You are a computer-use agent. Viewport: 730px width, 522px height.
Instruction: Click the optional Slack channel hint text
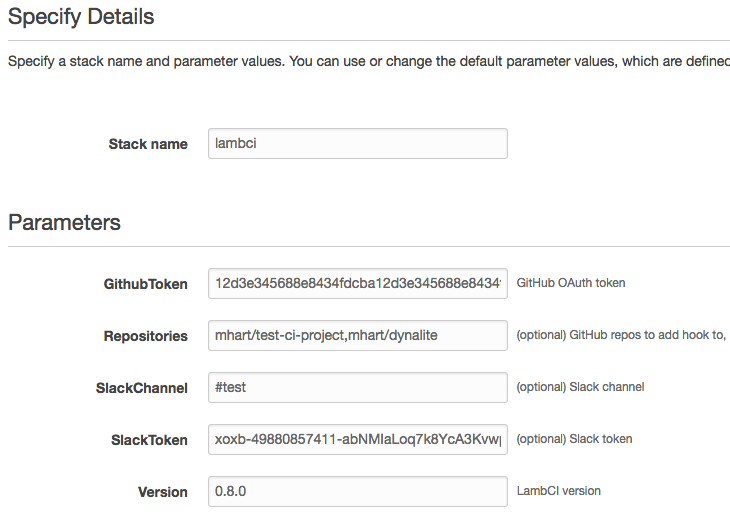(x=580, y=387)
